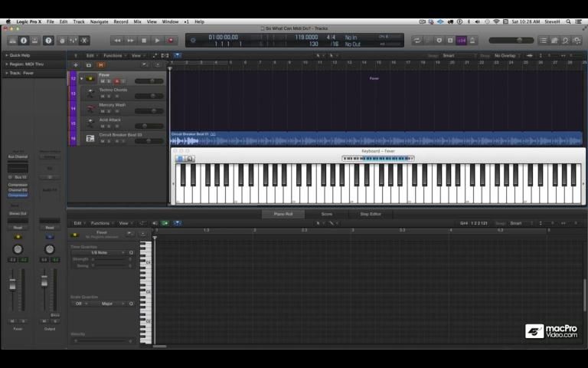Expand the Quick Help section
The width and height of the screenshot is (588, 368).
point(7,55)
